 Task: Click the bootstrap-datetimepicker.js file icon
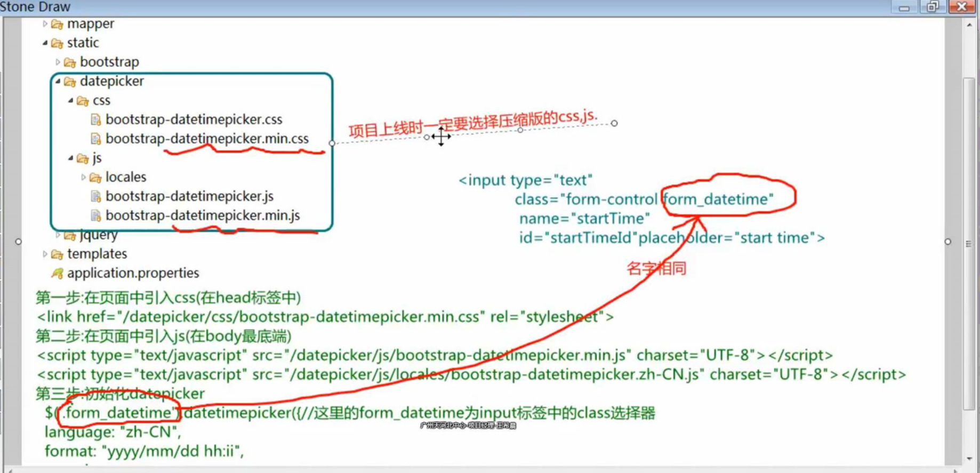tap(96, 197)
